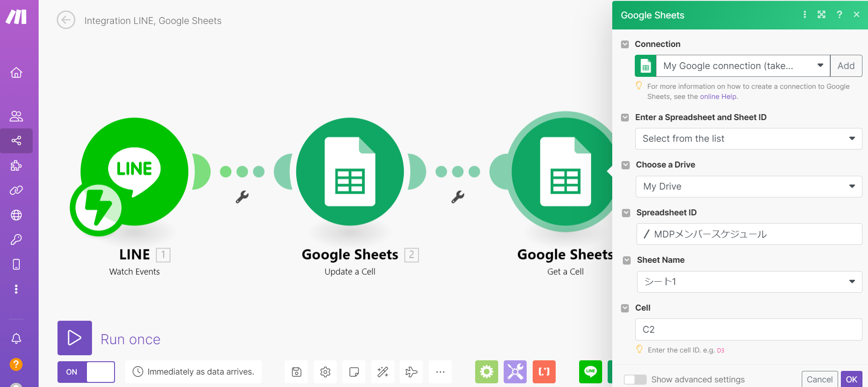
Task: Click the Google Sheets Get a Cell module
Action: pyautogui.click(x=562, y=172)
